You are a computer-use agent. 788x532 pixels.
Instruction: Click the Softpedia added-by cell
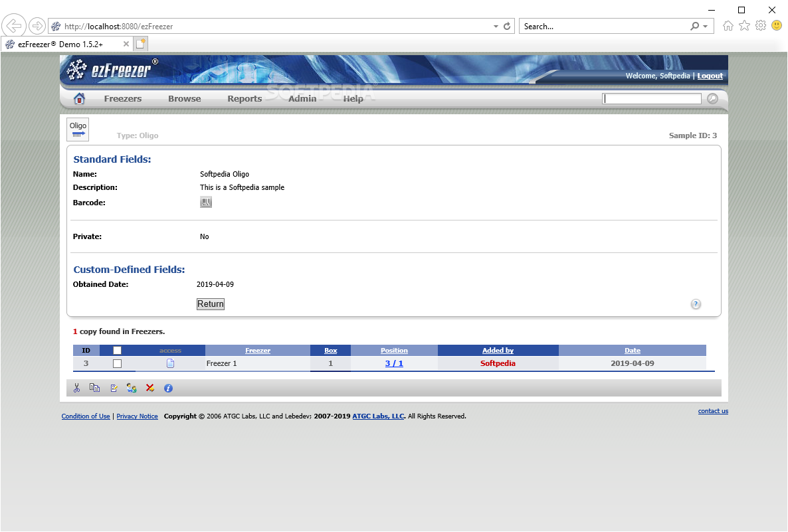[498, 363]
